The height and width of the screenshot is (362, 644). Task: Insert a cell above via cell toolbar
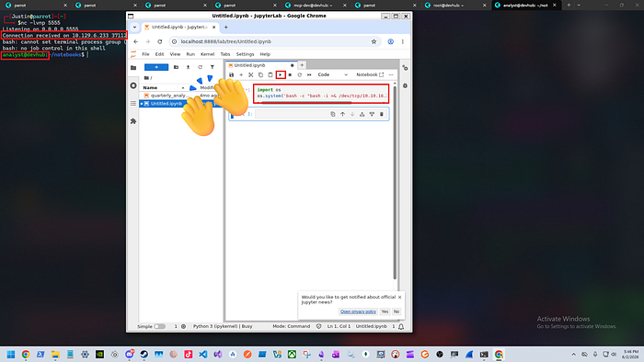[362, 114]
